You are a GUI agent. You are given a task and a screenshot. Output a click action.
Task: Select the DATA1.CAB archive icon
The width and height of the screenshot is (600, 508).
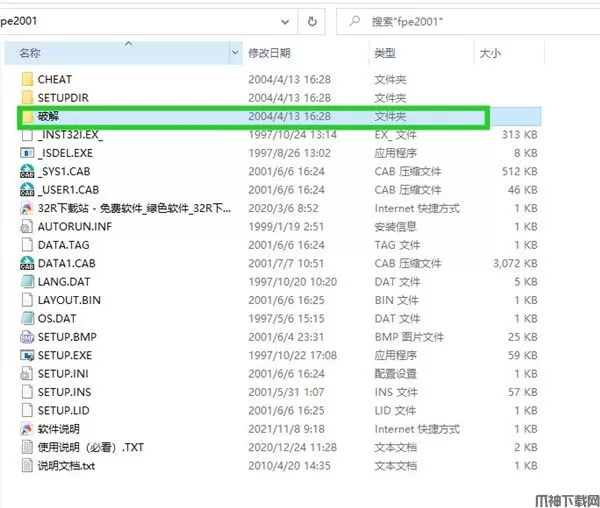coord(27,263)
